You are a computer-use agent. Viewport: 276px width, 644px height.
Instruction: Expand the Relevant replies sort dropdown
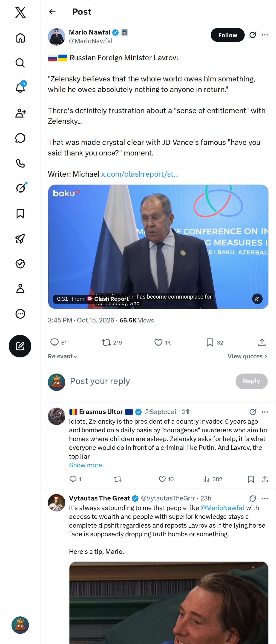(x=63, y=356)
